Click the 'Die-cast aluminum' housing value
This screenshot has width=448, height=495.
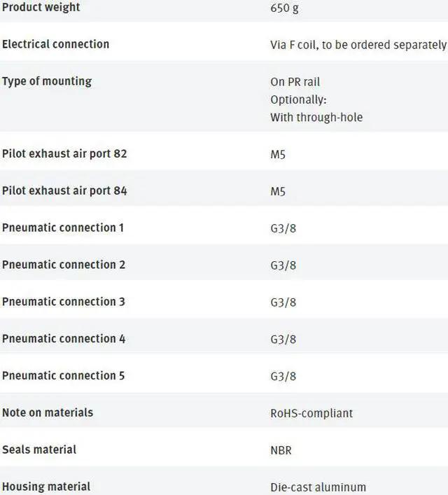click(x=318, y=487)
